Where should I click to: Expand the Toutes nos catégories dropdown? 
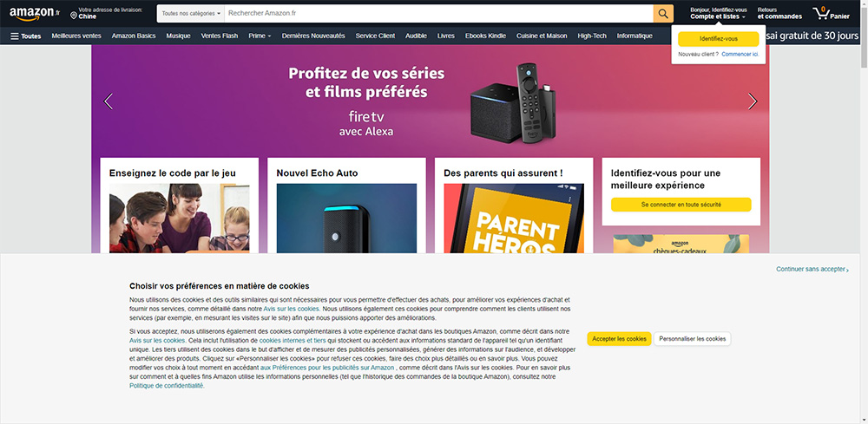(x=190, y=13)
